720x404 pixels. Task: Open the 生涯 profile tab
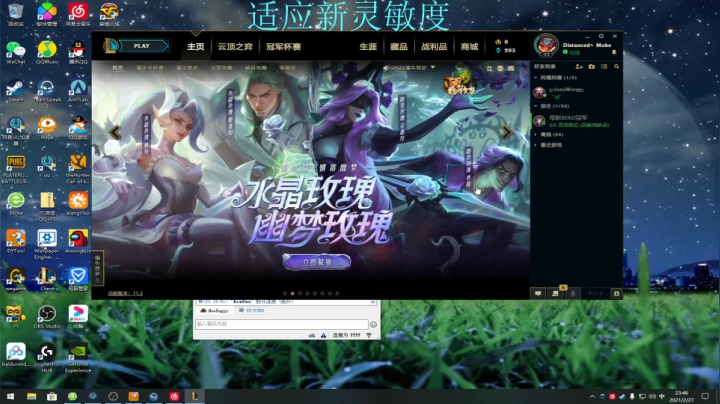click(x=368, y=46)
